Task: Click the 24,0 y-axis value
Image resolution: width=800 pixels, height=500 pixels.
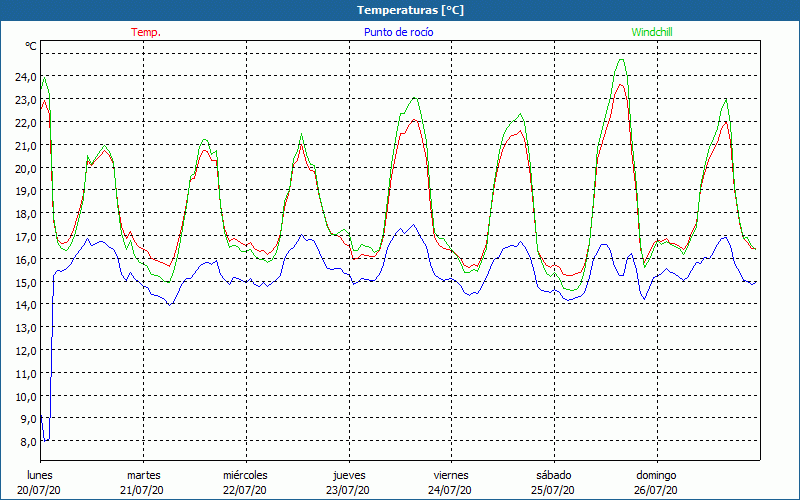Action: point(26,77)
